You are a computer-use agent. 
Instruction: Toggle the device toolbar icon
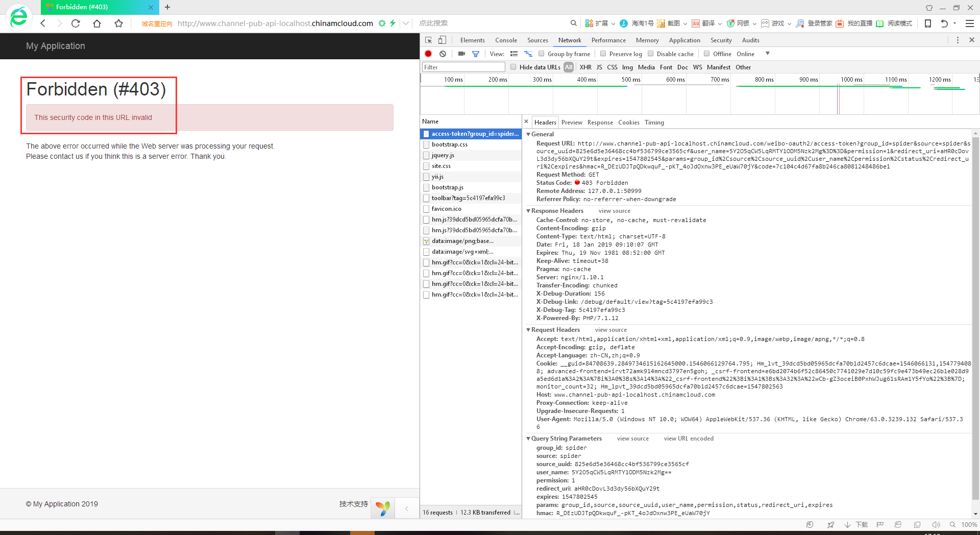point(442,40)
